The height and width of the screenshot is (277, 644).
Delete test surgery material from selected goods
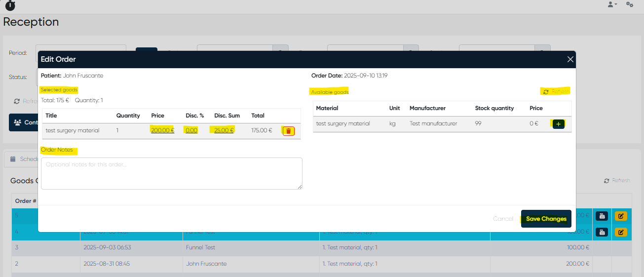pyautogui.click(x=289, y=131)
